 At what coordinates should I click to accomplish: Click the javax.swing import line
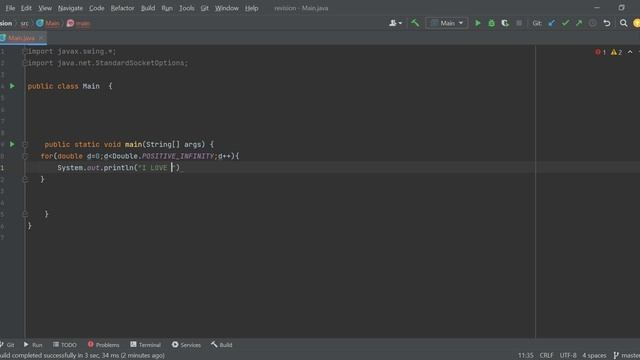(x=72, y=51)
